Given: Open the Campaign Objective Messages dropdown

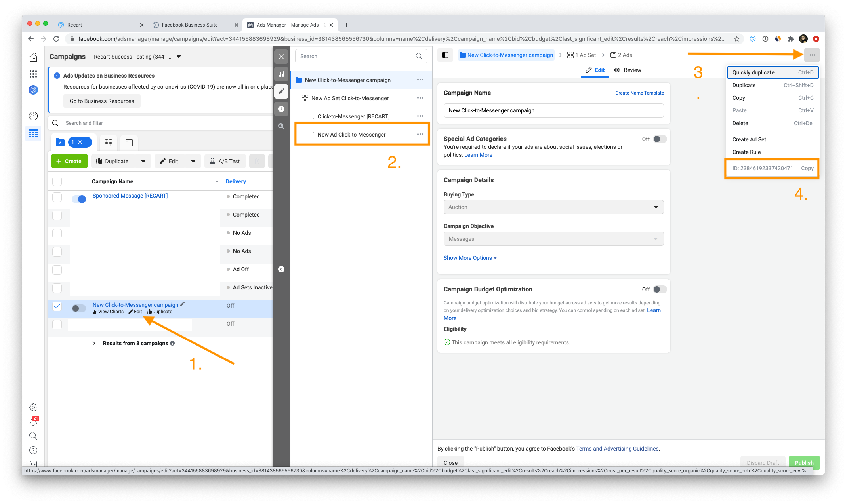Looking at the screenshot, I should [x=553, y=239].
